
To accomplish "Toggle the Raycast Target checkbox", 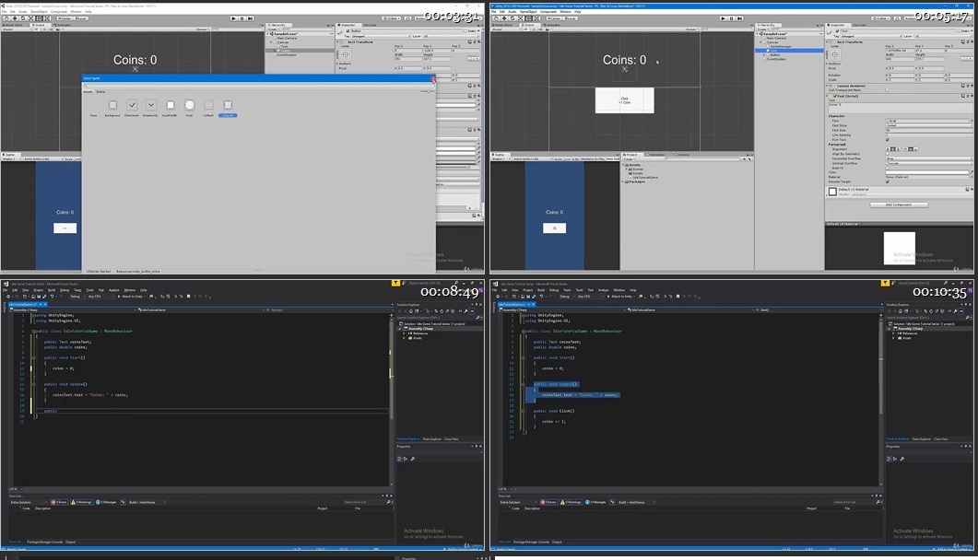I will pos(888,181).
